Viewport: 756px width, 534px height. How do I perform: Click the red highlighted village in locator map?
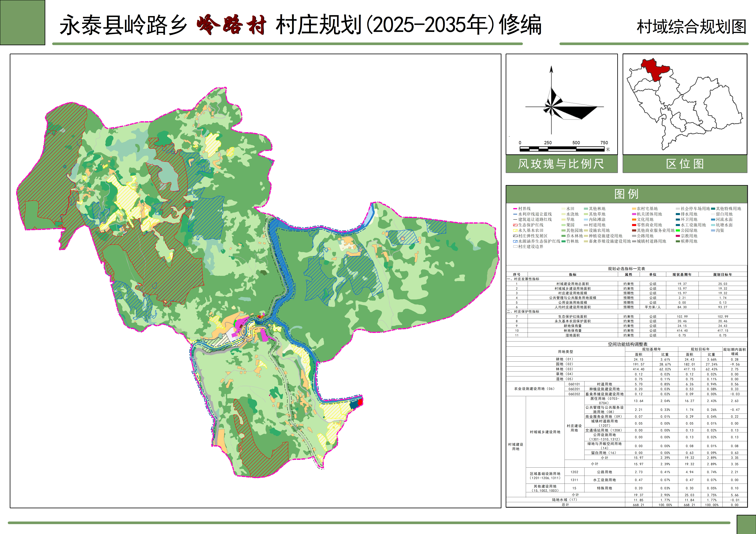click(x=654, y=70)
